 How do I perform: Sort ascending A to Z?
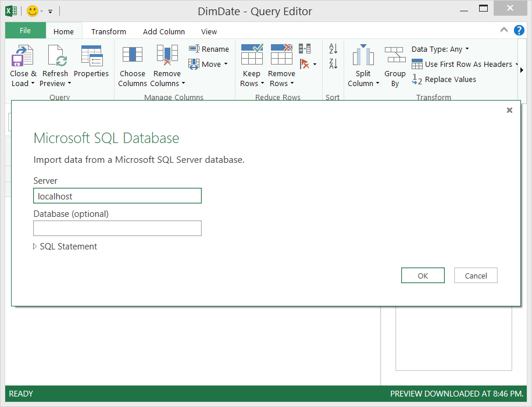point(333,49)
